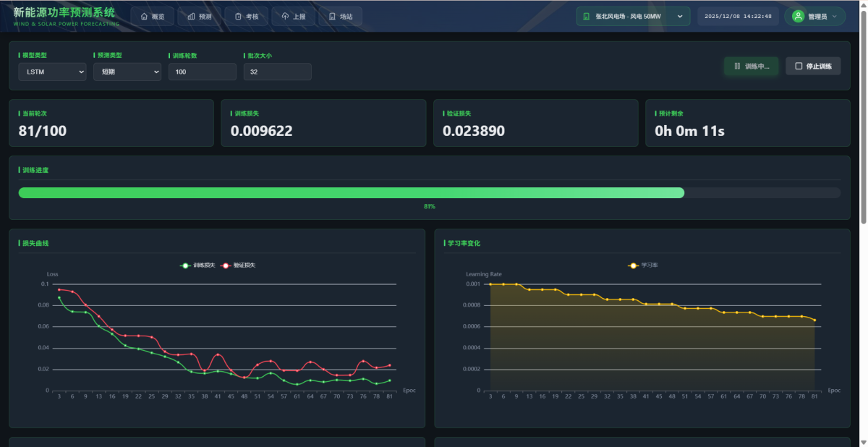Click the clipboard icon beside 考核
868x447 pixels.
238,16
